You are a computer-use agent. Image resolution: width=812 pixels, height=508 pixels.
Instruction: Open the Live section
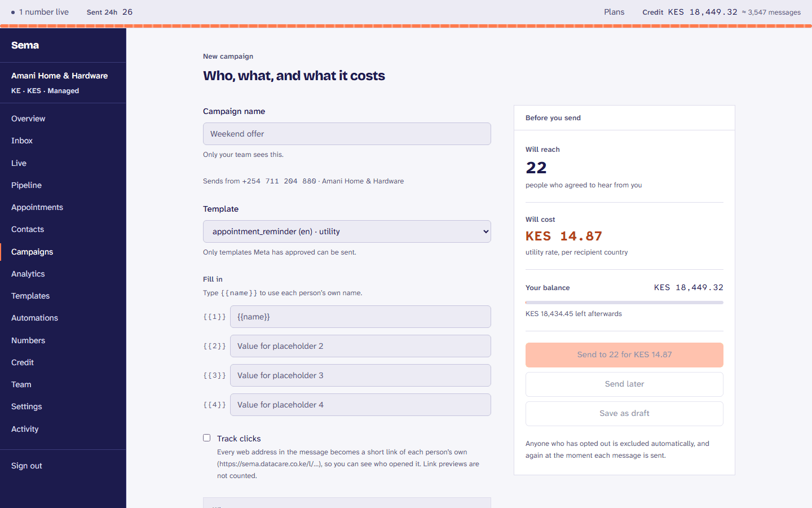[63, 163]
